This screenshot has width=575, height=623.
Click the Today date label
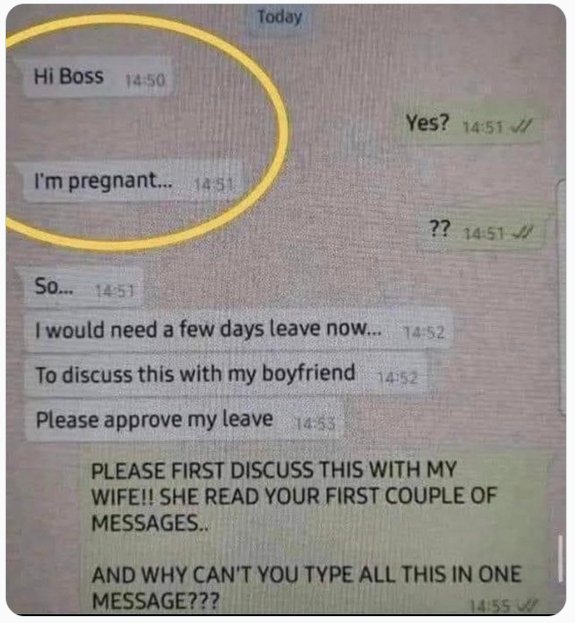point(279,17)
